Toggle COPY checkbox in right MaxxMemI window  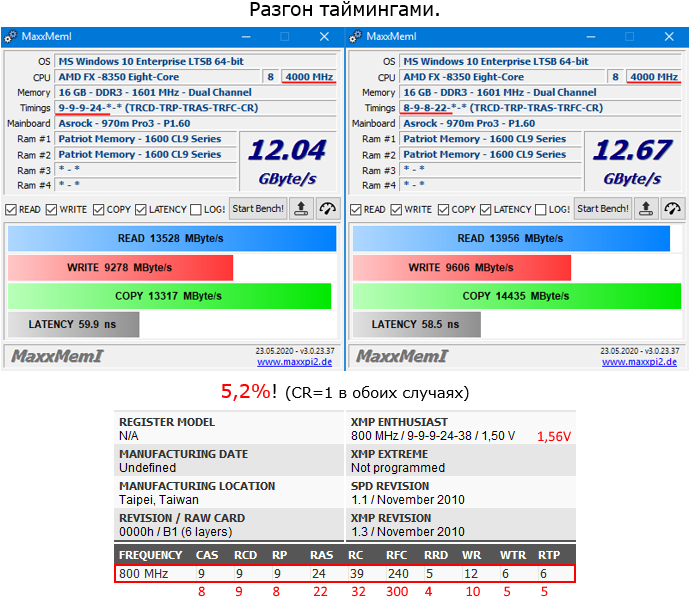443,210
